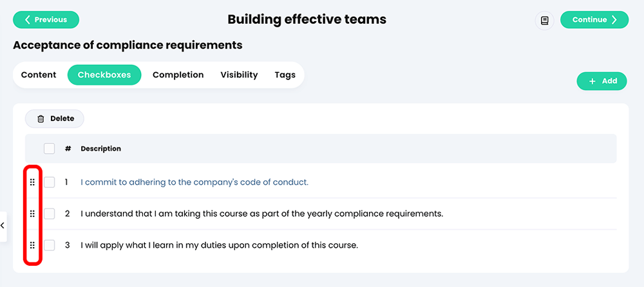Select the Tags tab
The height and width of the screenshot is (287, 644).
(x=285, y=75)
